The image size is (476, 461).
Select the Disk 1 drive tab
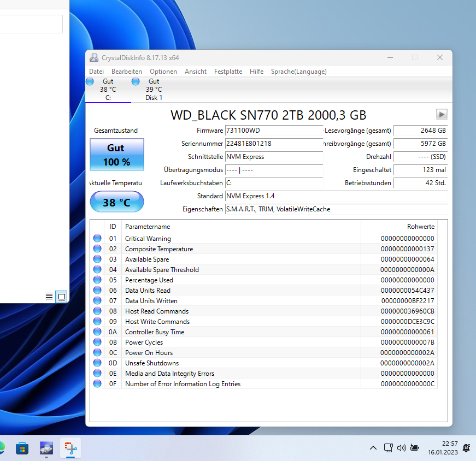tap(154, 90)
